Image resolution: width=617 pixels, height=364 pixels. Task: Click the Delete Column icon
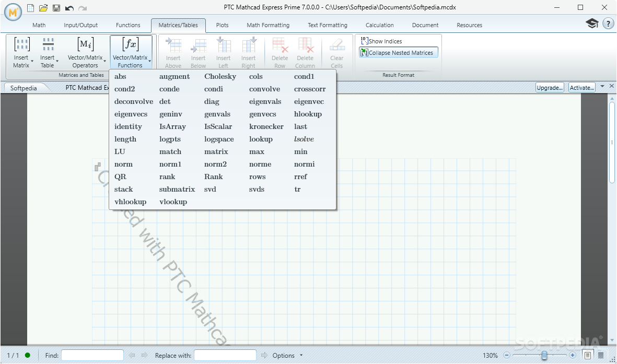pos(305,45)
